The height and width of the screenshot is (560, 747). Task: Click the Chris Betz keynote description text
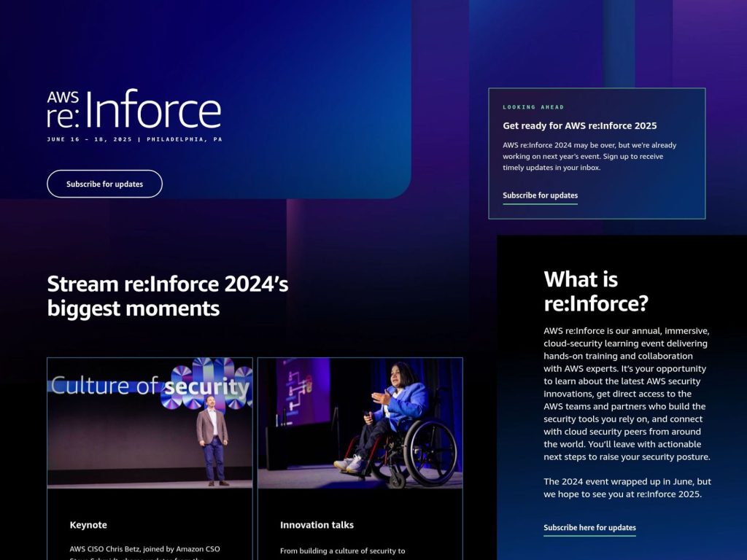click(144, 551)
